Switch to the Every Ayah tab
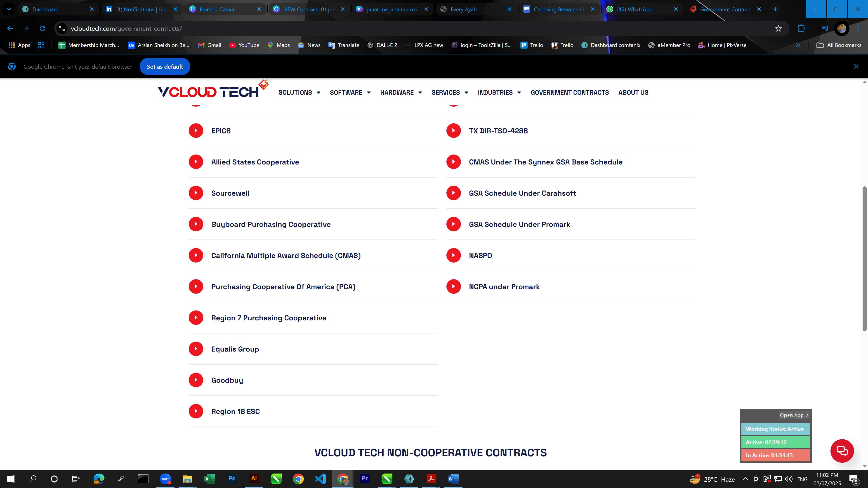The width and height of the screenshot is (868, 488). point(476,9)
